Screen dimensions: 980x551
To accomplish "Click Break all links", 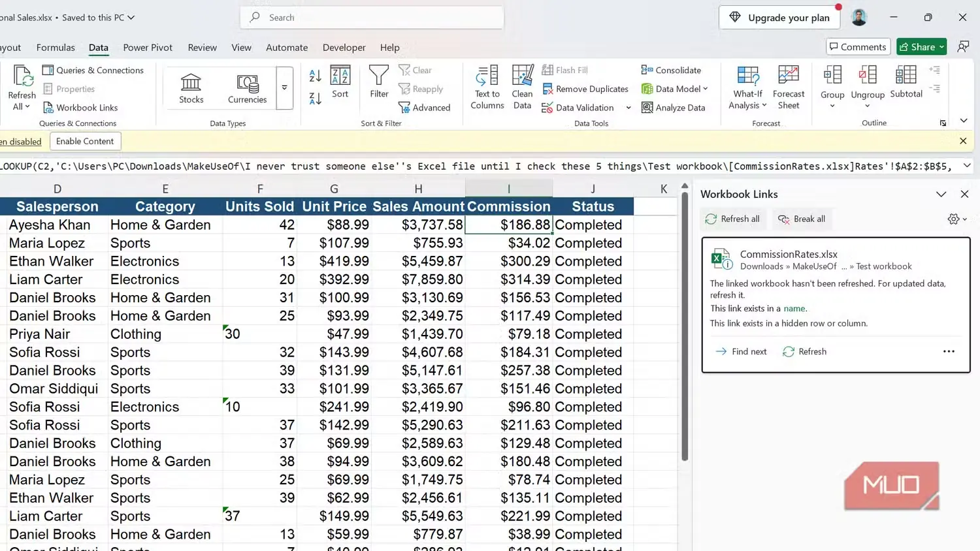I will (x=802, y=219).
